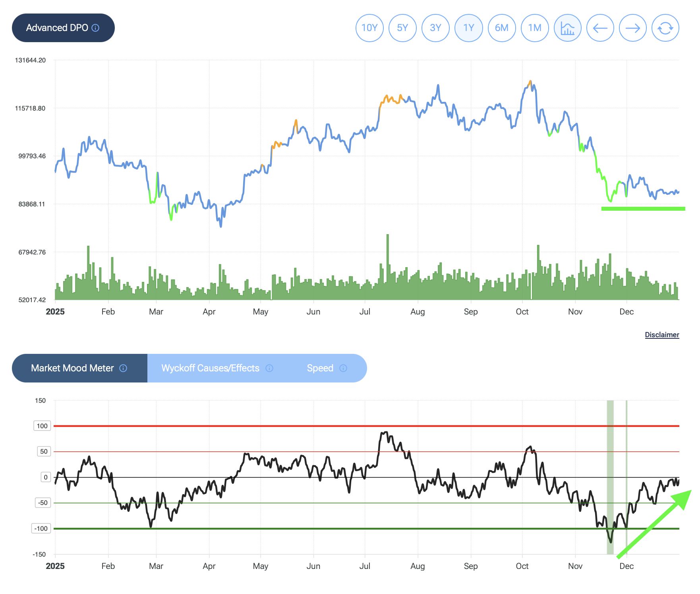The image size is (700, 594).
Task: Open the Advanced DPO info icon
Action: point(95,28)
